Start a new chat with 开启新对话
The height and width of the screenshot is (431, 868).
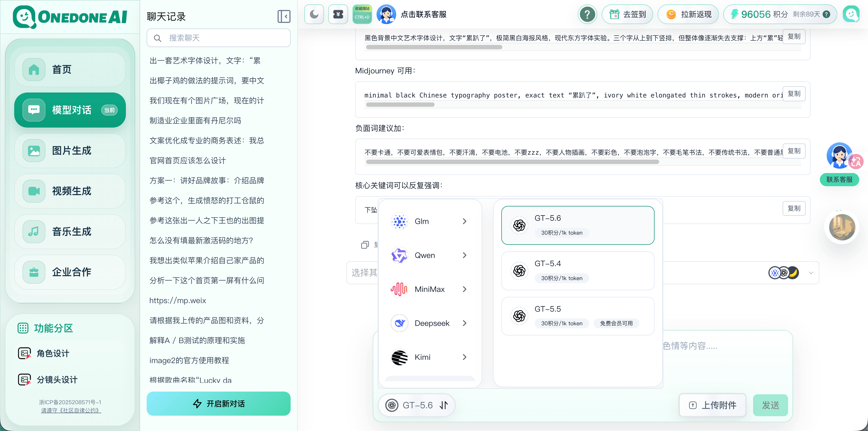(218, 403)
